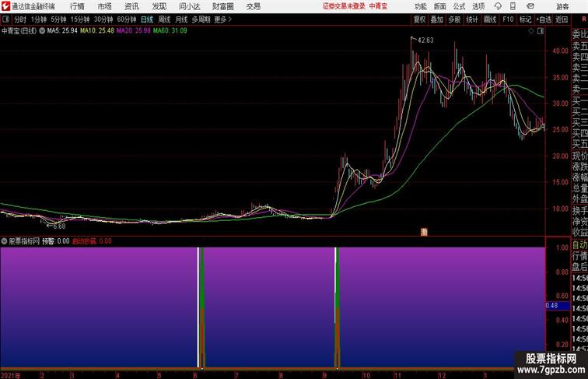Click the 6.68 low price label
Image resolution: width=588 pixels, height=379 pixels.
coord(59,226)
